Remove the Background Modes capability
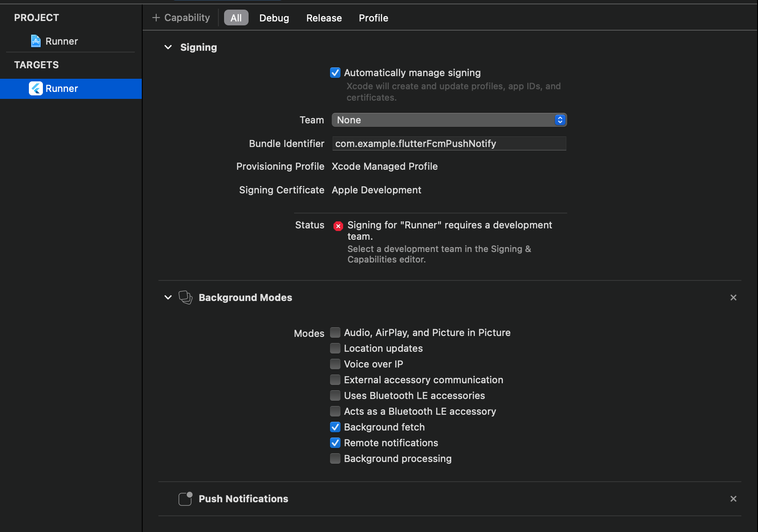758x532 pixels. click(x=733, y=297)
